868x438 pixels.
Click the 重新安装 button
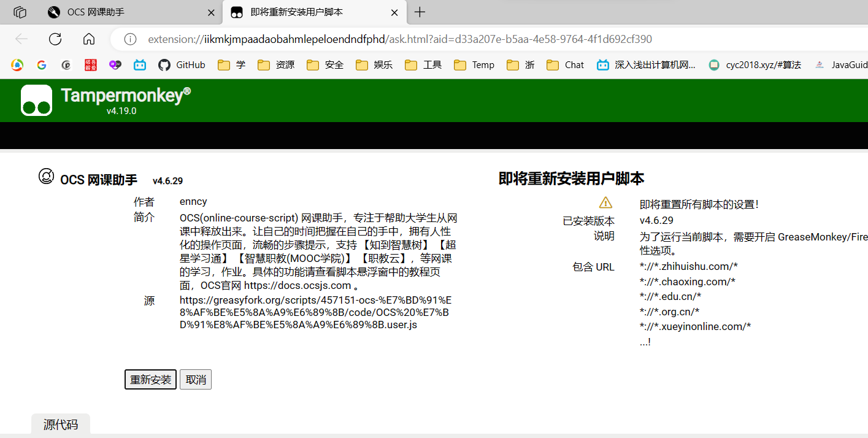150,380
